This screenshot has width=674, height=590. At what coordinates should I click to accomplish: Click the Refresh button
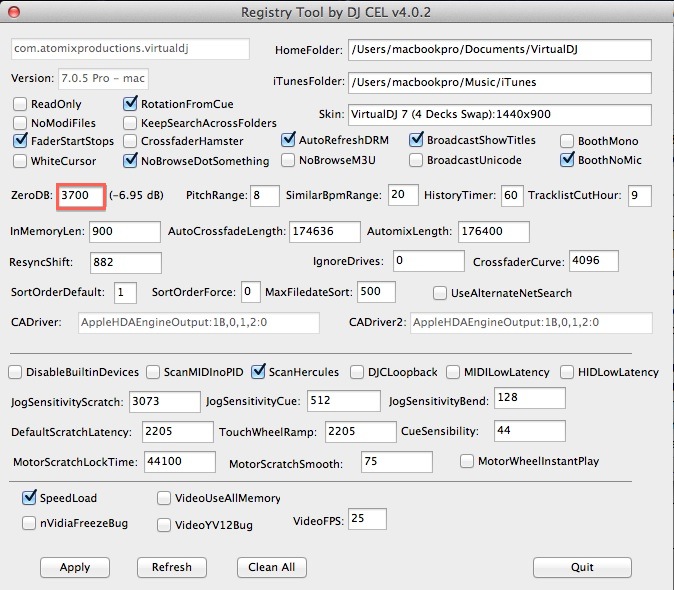172,567
